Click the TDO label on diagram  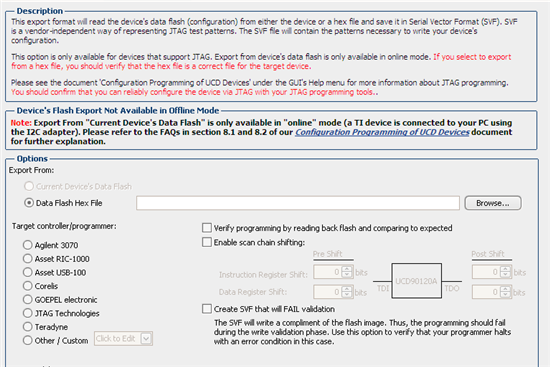[x=452, y=288]
